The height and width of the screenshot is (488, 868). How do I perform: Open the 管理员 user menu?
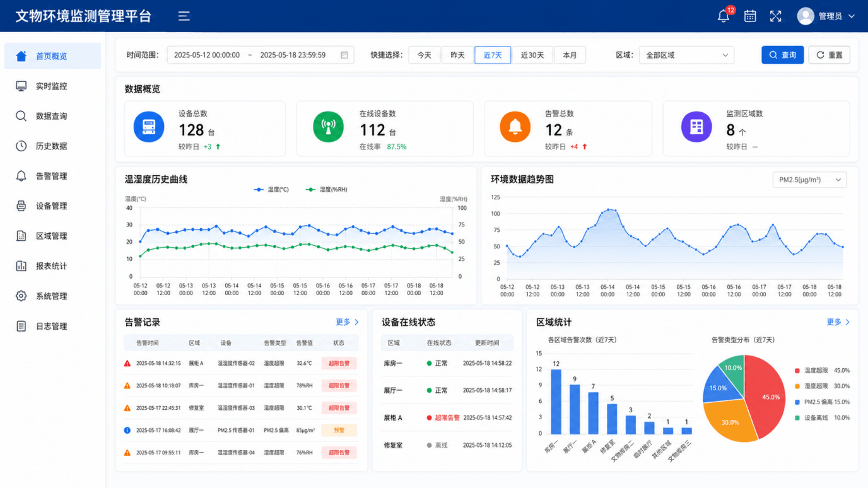826,16
